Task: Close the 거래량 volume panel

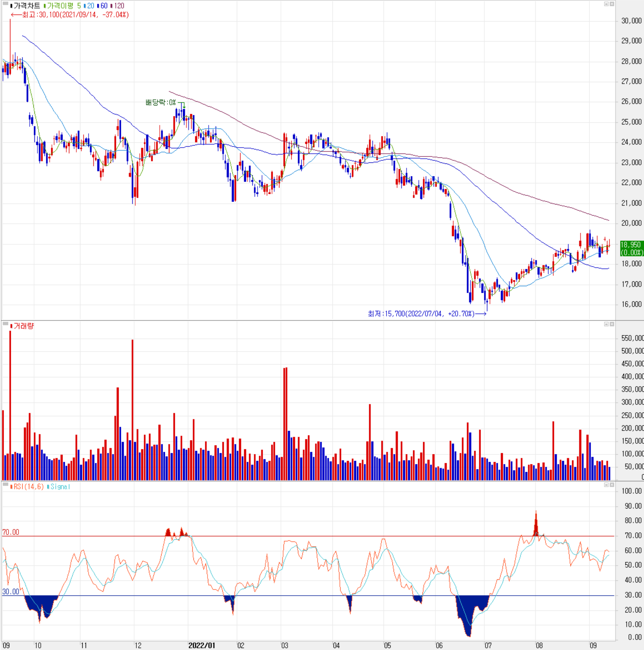Action: [x=612, y=324]
